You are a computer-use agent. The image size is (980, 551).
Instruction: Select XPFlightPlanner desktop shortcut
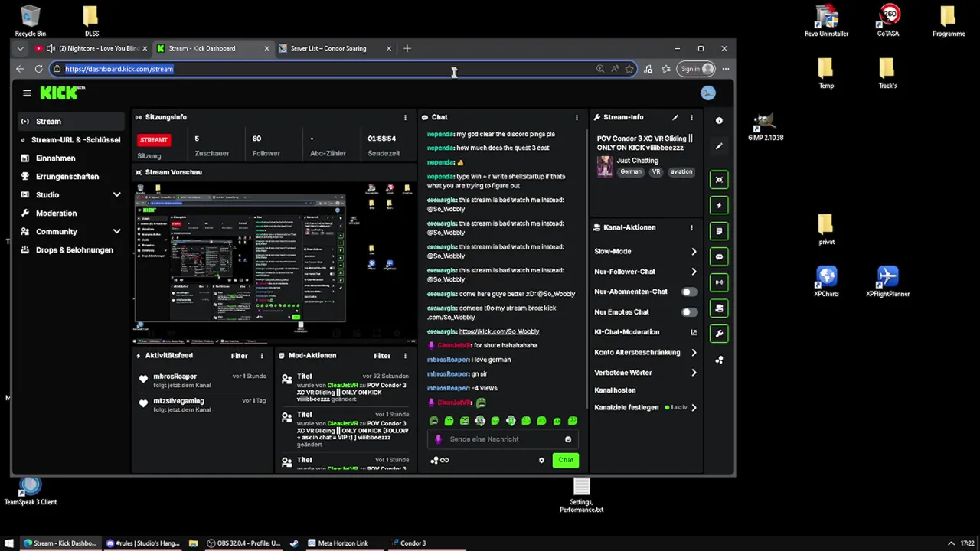[887, 281]
